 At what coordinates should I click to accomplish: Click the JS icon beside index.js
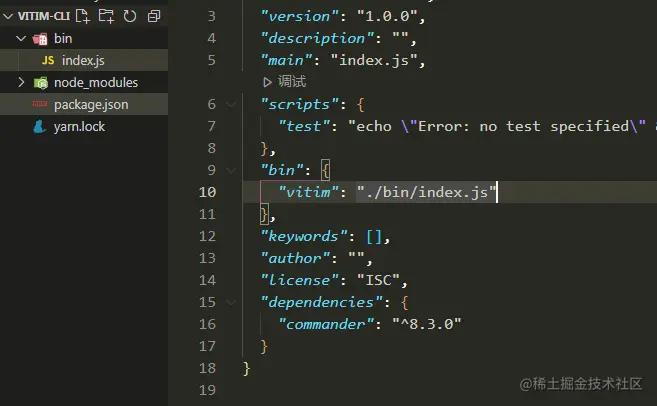tap(48, 60)
